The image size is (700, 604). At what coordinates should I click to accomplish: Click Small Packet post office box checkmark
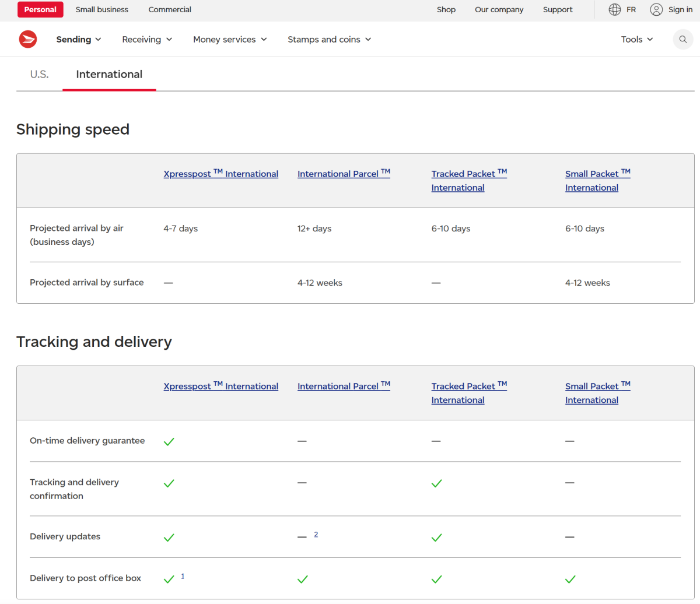tap(570, 579)
